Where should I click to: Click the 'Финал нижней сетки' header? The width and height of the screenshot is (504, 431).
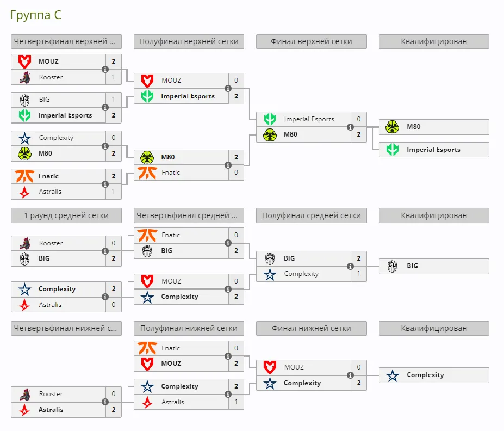pos(311,328)
